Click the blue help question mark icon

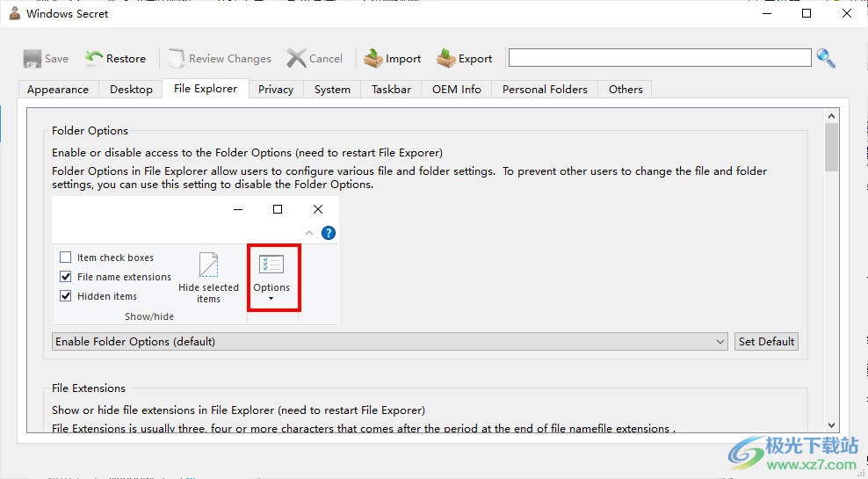tap(329, 233)
